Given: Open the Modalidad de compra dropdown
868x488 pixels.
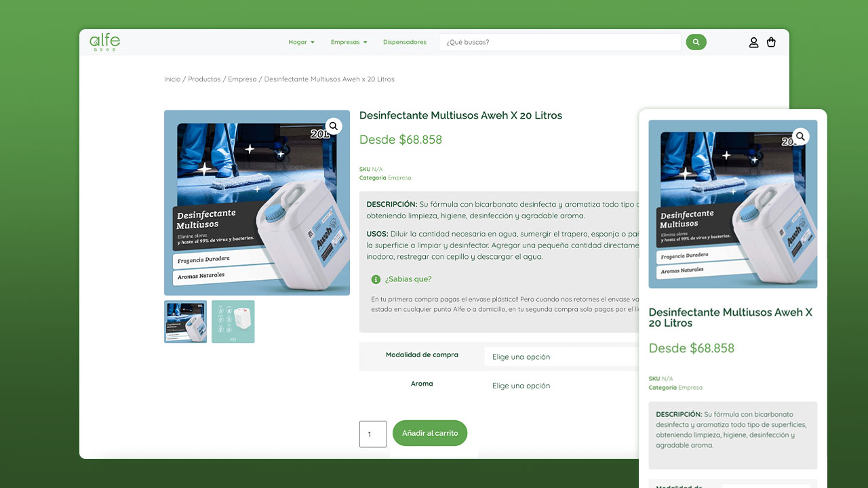Looking at the screenshot, I should pos(561,357).
